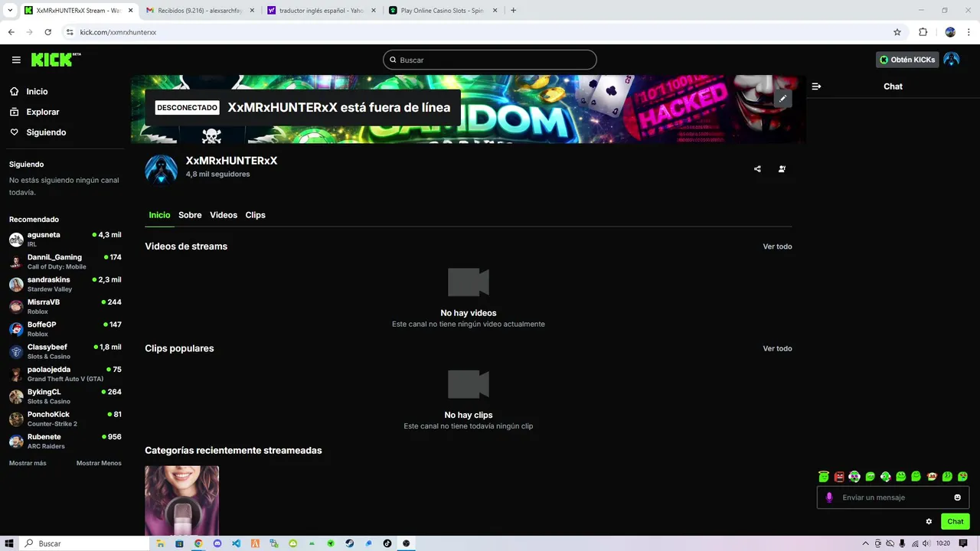Click the Windows taskbar Buscar search box
Viewport: 980px width, 551px height.
click(84, 543)
